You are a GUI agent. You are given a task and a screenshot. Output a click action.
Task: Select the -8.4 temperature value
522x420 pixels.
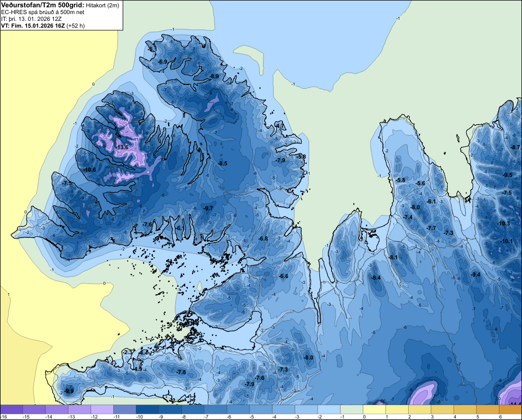[x=376, y=278]
